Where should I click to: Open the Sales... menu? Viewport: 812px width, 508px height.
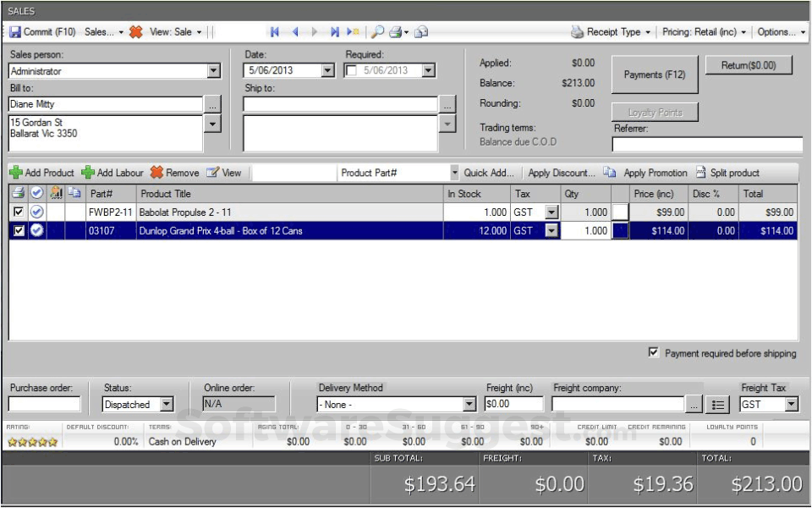point(104,31)
